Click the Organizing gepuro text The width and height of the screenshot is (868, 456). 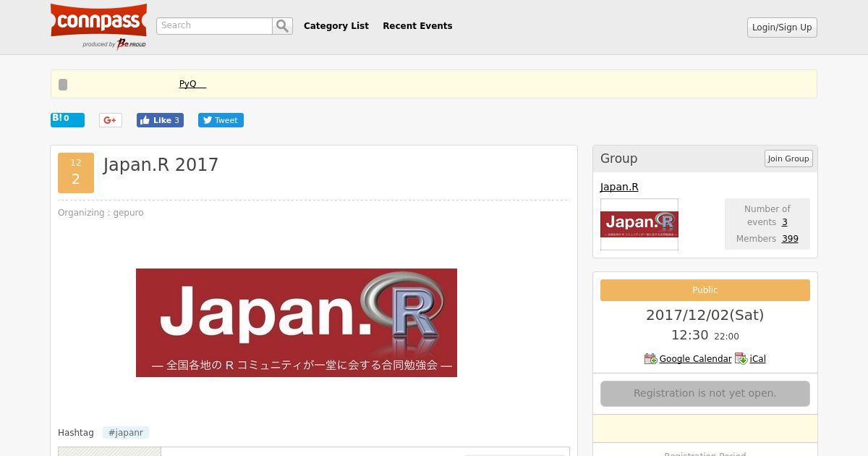pos(101,213)
